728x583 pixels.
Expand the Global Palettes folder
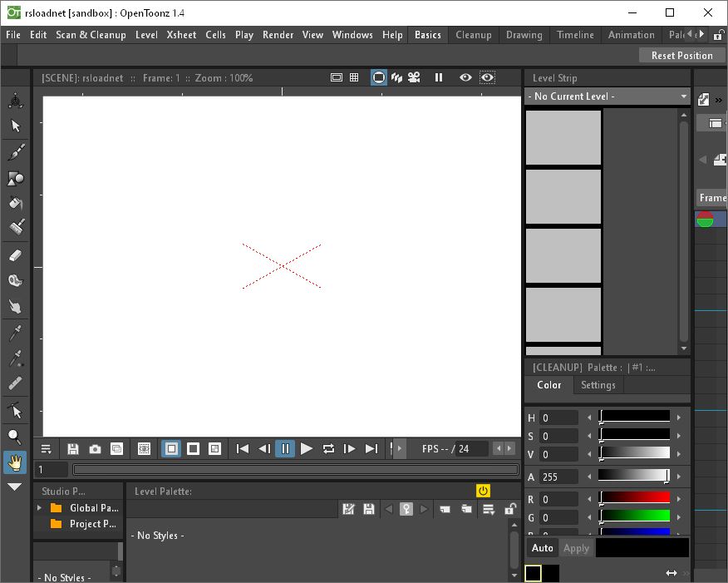pyautogui.click(x=39, y=508)
